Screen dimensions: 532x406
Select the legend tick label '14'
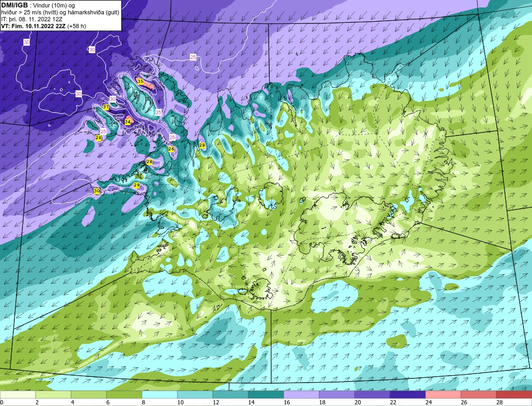click(251, 402)
